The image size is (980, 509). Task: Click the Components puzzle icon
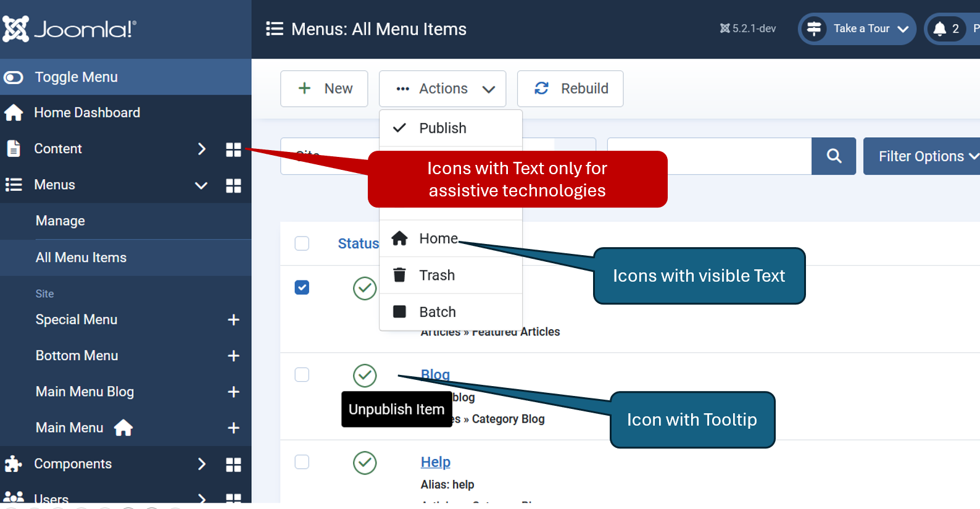coord(13,464)
